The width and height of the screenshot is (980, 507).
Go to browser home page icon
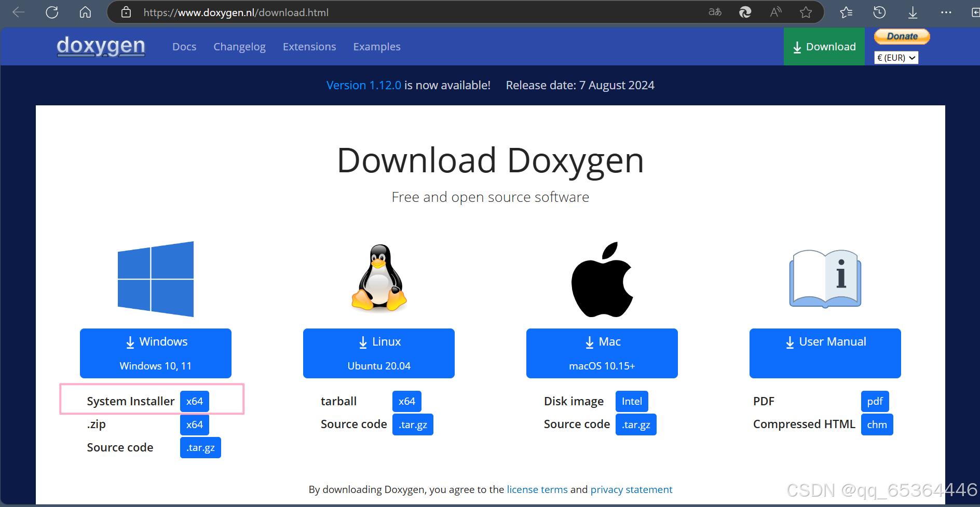(85, 12)
